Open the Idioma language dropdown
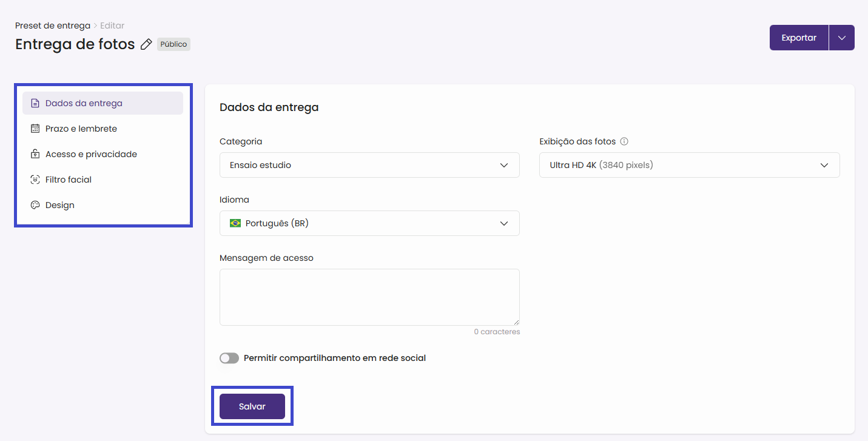Viewport: 868px width, 441px height. 369,223
